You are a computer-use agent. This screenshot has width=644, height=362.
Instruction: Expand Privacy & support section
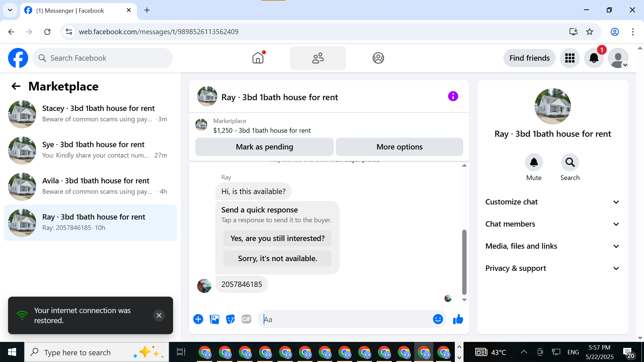552,268
